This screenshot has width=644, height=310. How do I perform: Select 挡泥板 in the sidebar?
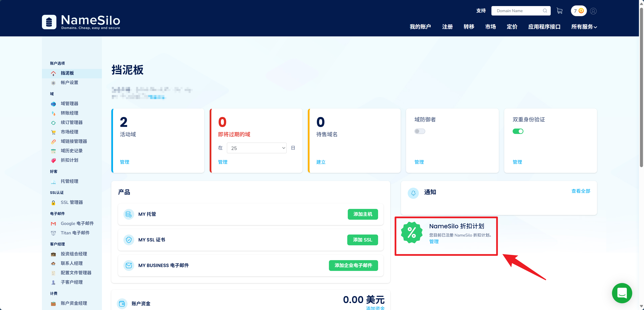(72, 73)
